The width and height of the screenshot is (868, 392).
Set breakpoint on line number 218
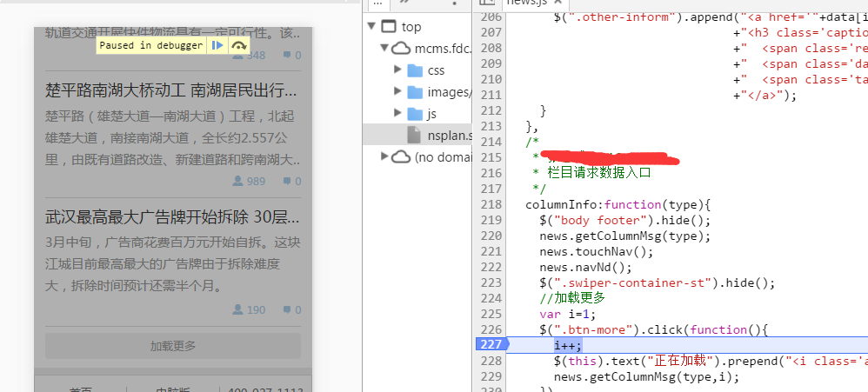tap(491, 204)
